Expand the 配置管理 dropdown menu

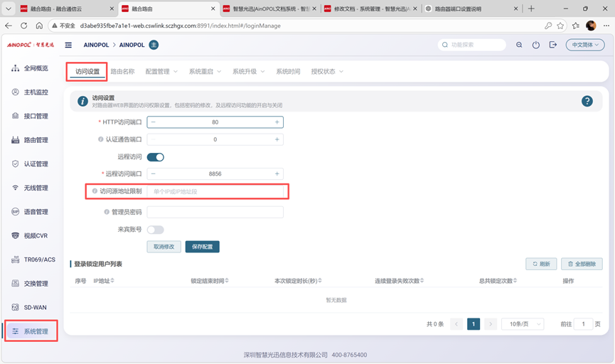(x=161, y=72)
